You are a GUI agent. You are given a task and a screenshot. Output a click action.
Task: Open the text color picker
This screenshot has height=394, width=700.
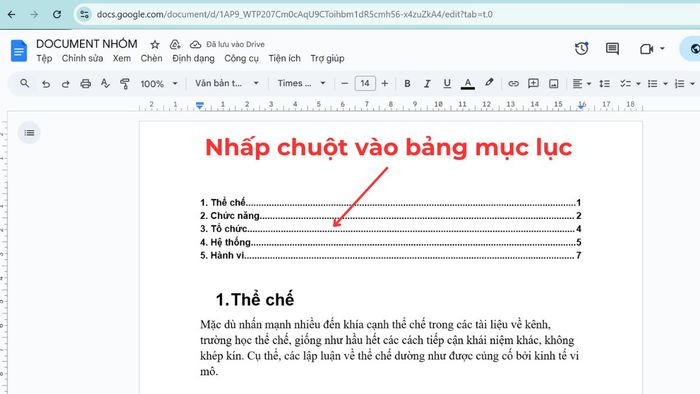coord(467,83)
